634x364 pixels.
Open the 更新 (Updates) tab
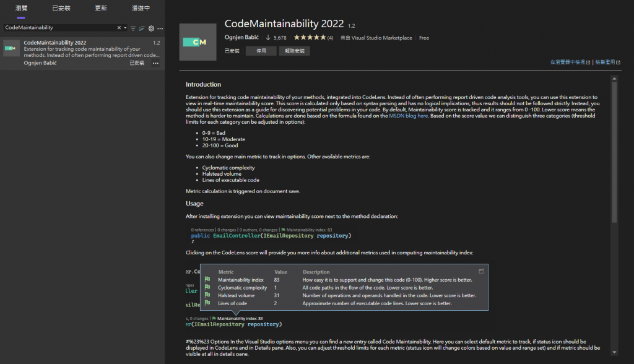[101, 8]
